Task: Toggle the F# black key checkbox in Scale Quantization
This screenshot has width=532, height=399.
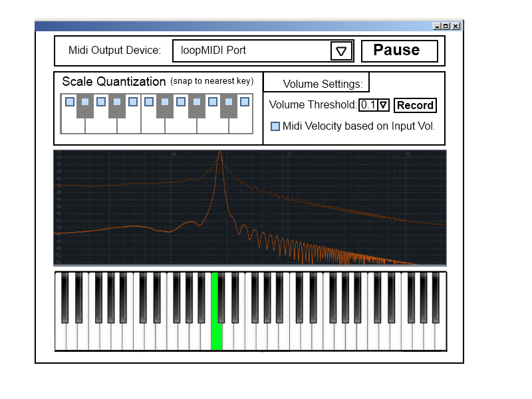Action: pos(165,102)
